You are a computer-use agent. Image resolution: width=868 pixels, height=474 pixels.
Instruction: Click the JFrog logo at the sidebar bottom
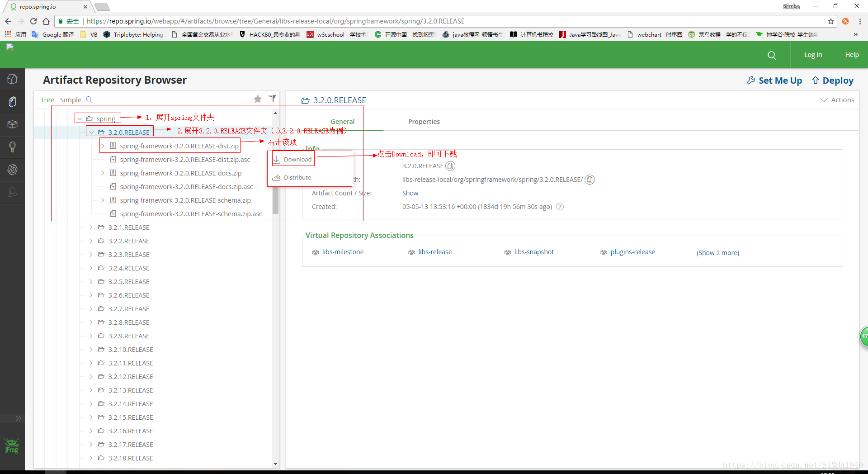[12, 446]
